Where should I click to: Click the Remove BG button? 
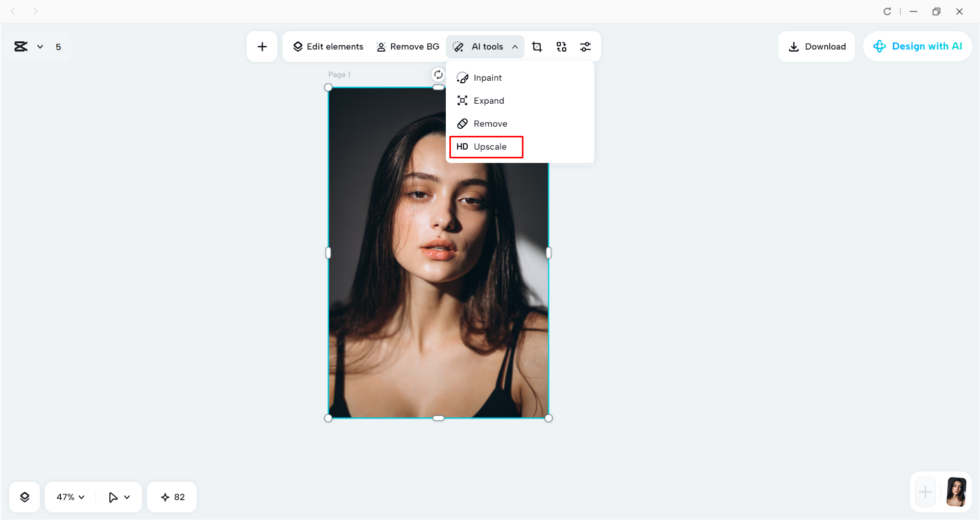[408, 46]
